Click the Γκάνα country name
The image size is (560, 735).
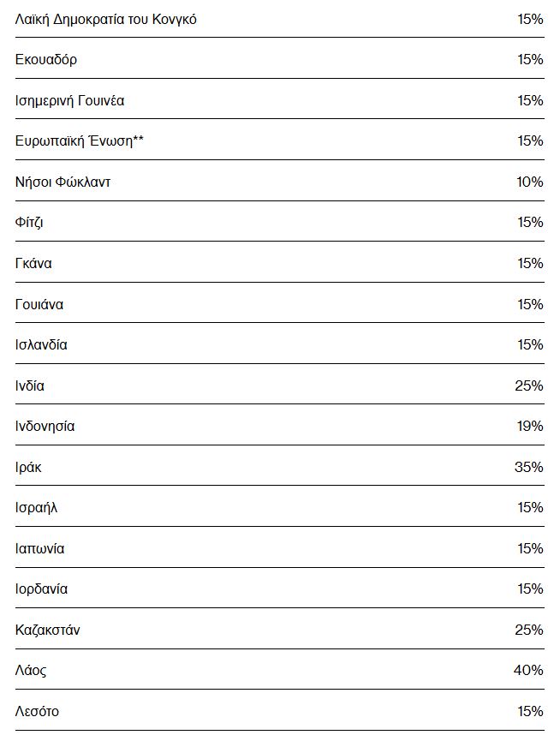coord(33,263)
